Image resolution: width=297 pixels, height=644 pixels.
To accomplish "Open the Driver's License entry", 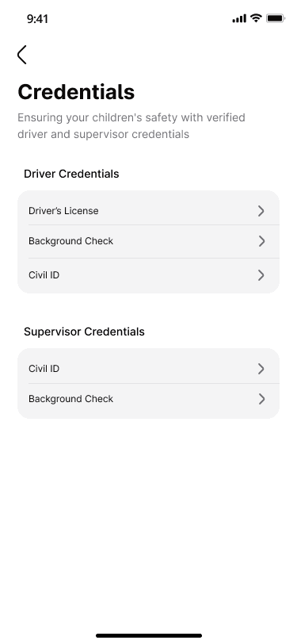I will [149, 208].
